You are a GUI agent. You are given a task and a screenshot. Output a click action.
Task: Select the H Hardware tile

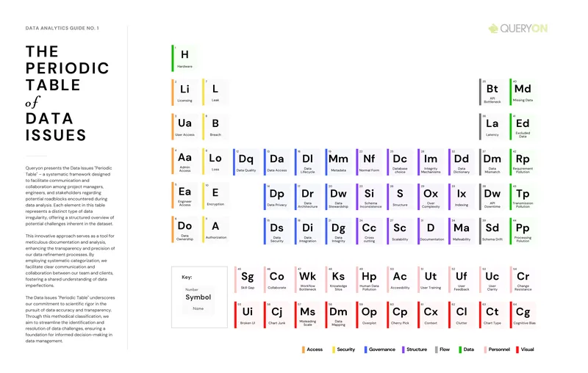pyautogui.click(x=185, y=58)
